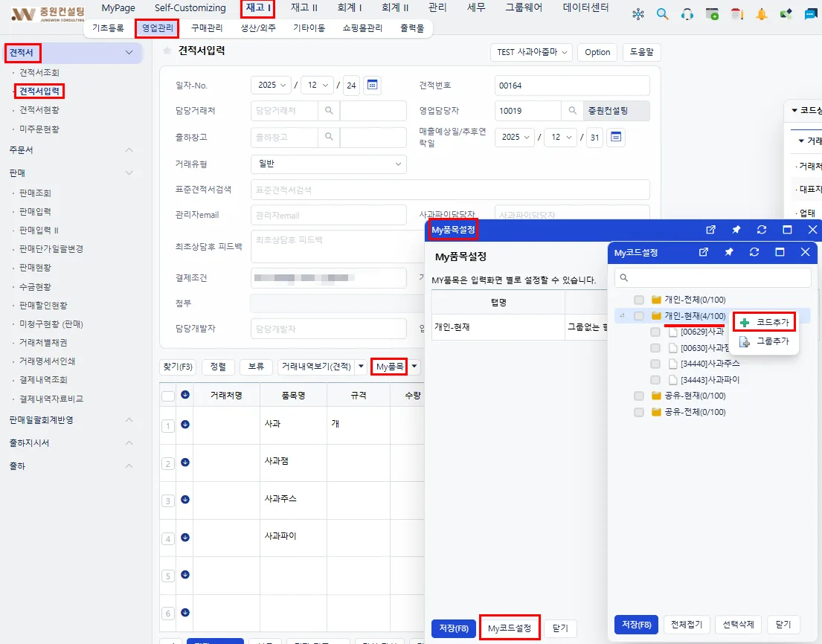Image resolution: width=822 pixels, height=644 pixels.
Task: Open calendar picker for 일자-No. date
Action: [372, 85]
